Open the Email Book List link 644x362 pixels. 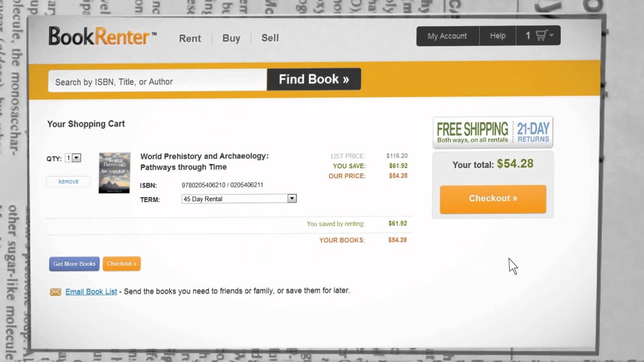[x=91, y=291]
